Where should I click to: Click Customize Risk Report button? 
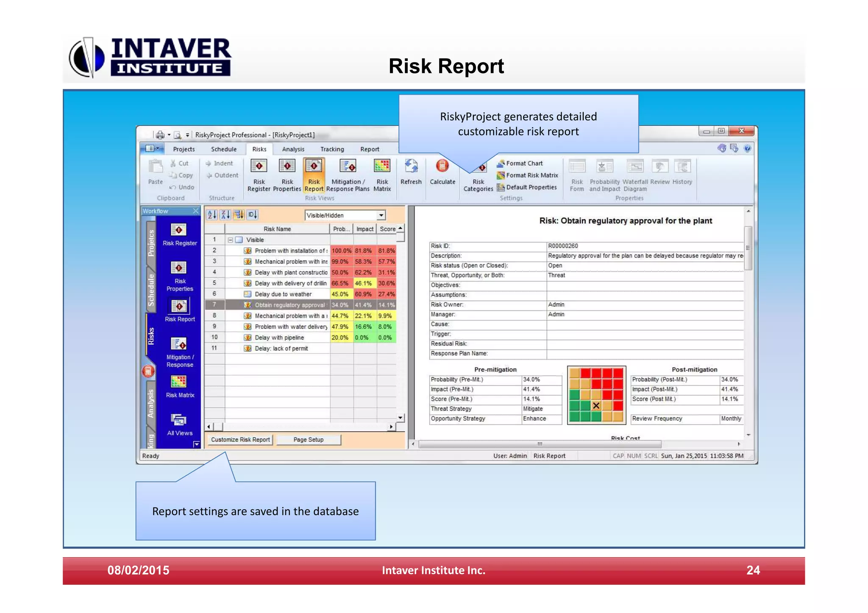tap(240, 440)
